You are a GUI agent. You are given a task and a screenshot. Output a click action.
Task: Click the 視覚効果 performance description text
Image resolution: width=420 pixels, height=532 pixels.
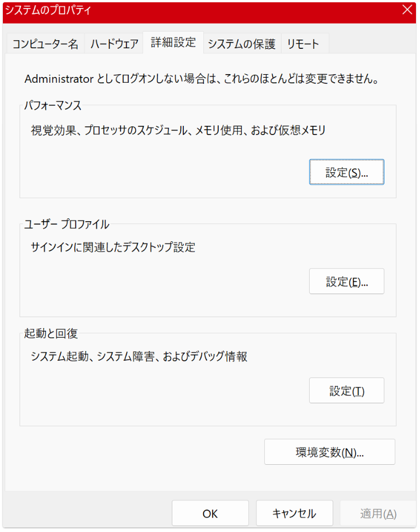(x=178, y=130)
